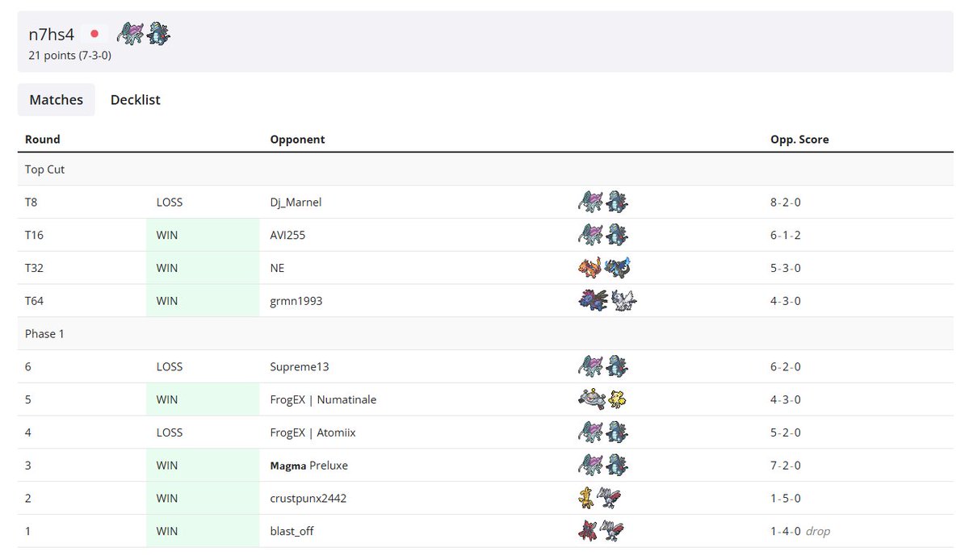Click the WIN result in round T32

(167, 268)
